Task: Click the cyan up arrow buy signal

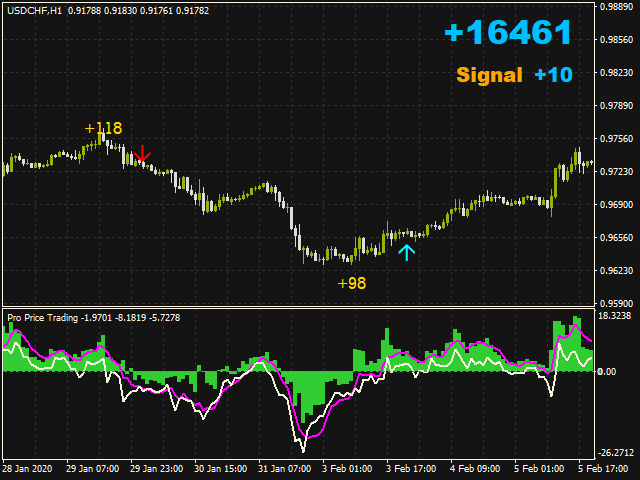Action: click(407, 252)
